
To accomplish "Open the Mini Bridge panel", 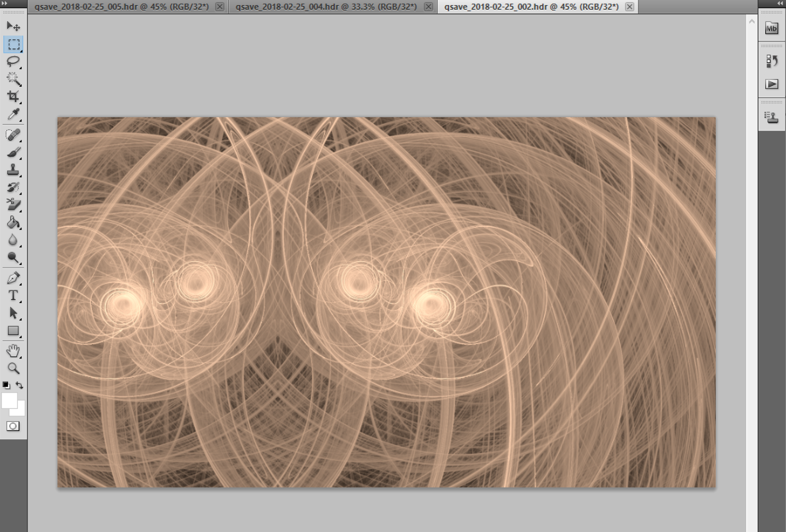I will (772, 28).
